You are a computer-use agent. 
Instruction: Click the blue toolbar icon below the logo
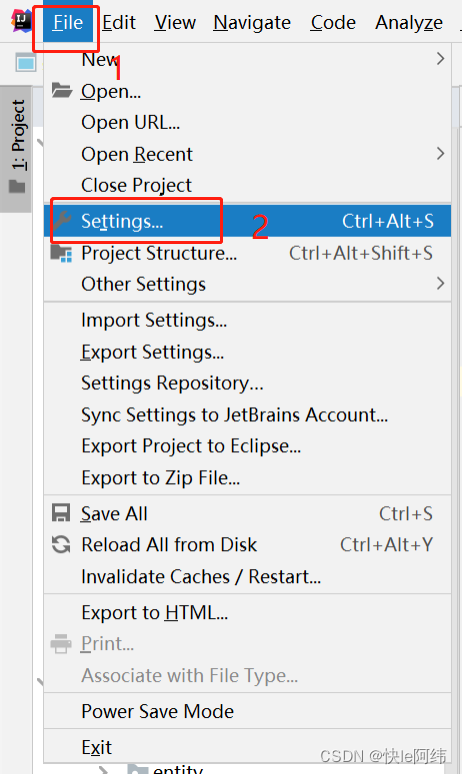(26, 63)
